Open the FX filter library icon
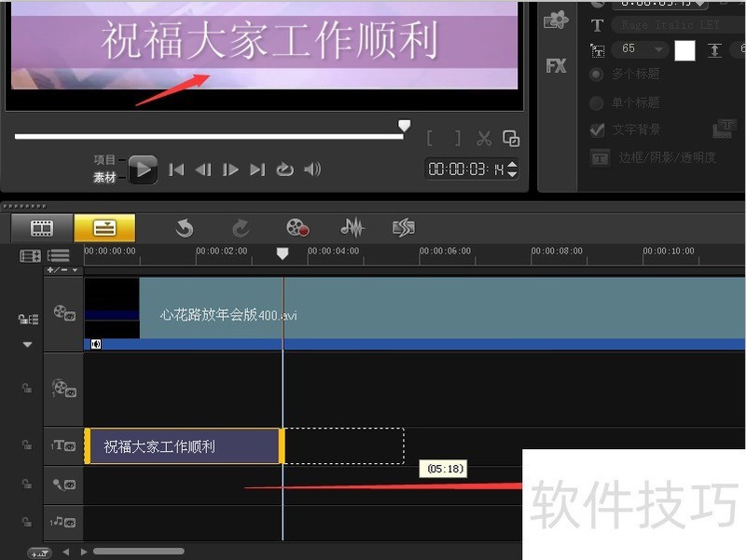Screen dimensions: 746x560 pyautogui.click(x=556, y=66)
